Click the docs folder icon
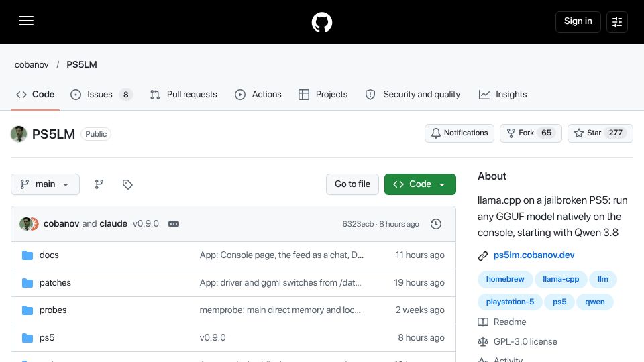Screen dimensions: 644x362 point(28,255)
